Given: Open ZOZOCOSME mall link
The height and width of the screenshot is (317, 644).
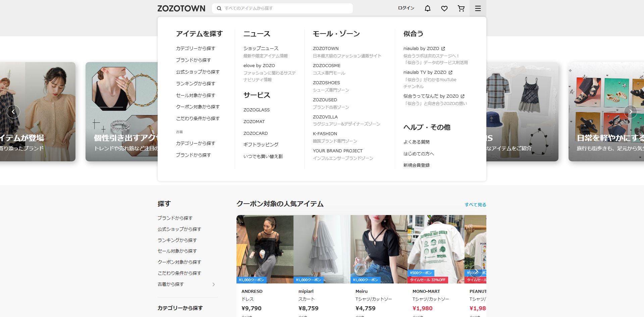Looking at the screenshot, I should [327, 65].
